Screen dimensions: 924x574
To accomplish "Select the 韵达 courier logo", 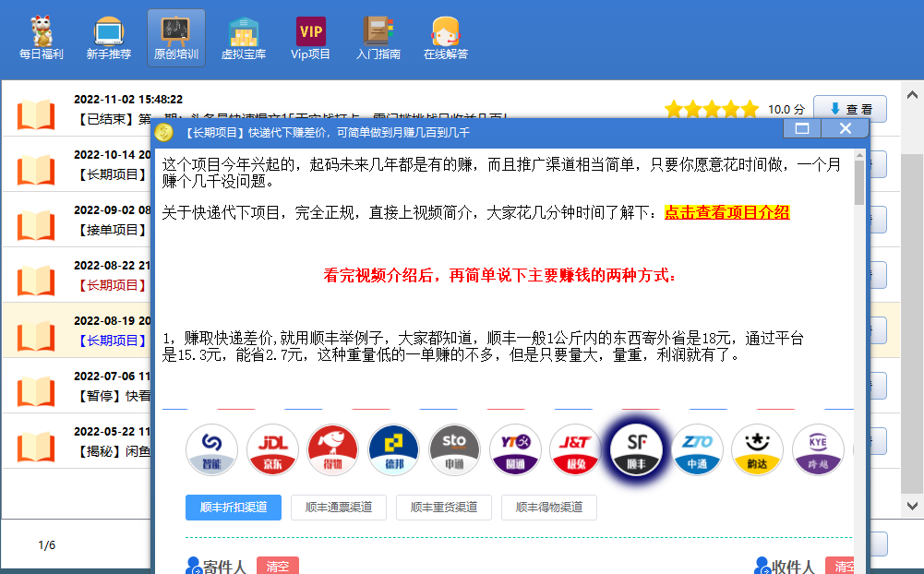I will (x=757, y=449).
